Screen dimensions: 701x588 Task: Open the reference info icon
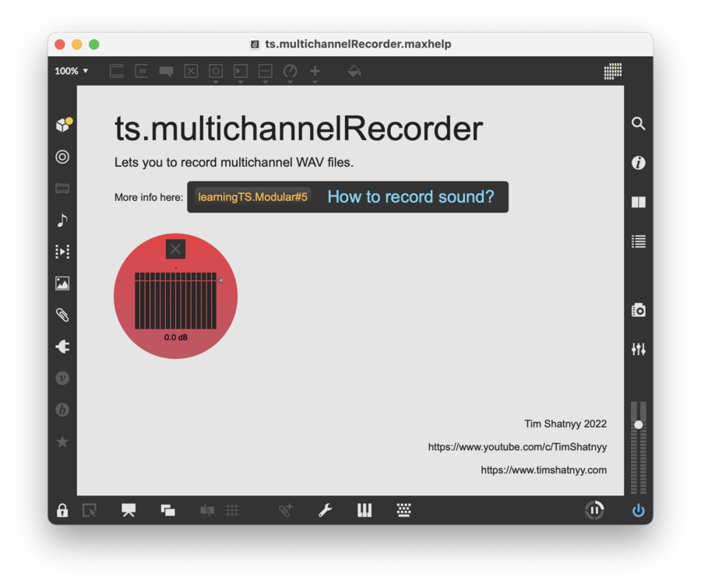click(639, 163)
